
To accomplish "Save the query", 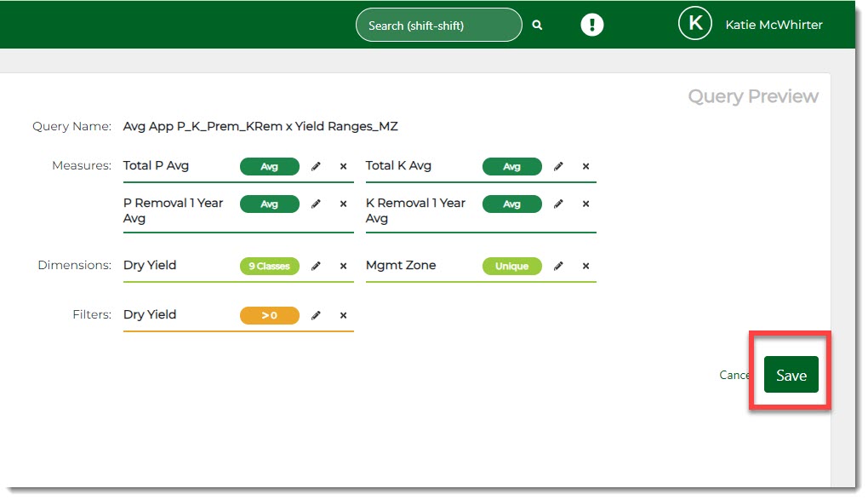I will 791,376.
